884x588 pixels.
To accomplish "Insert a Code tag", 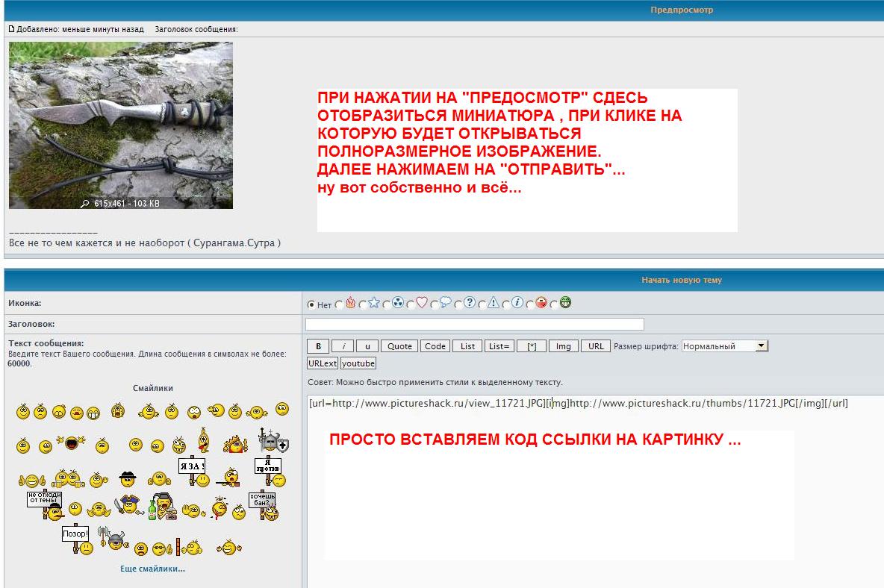I will (x=435, y=346).
